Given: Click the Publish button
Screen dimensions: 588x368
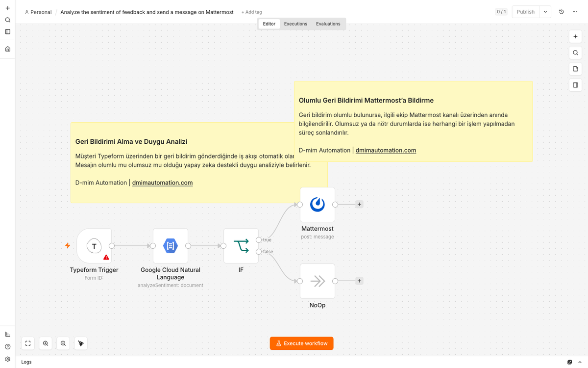Looking at the screenshot, I should click(525, 12).
